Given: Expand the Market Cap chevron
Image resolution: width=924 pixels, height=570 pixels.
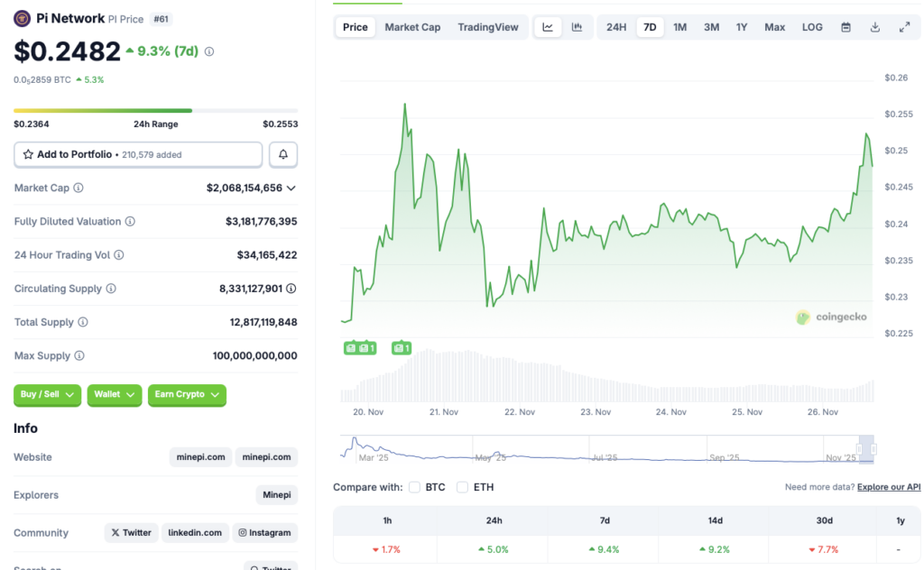Looking at the screenshot, I should (x=291, y=188).
